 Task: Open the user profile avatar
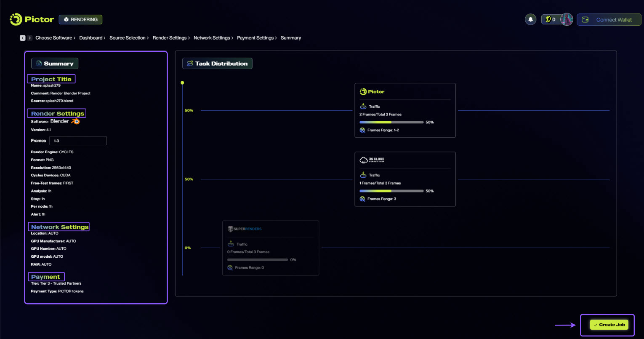click(x=567, y=19)
